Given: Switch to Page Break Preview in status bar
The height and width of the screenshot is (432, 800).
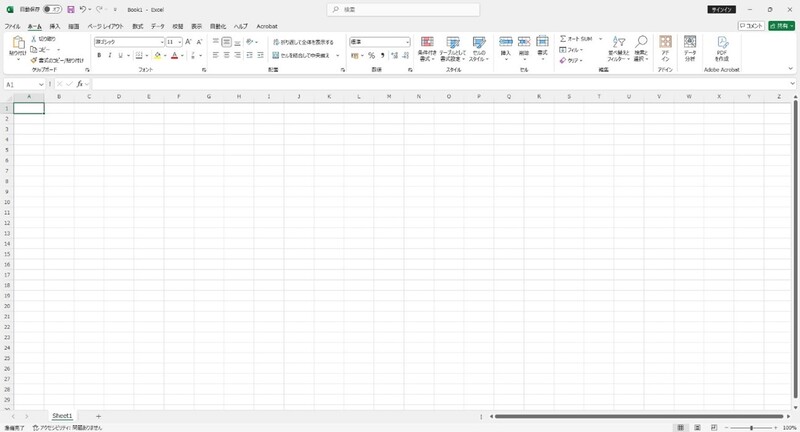Looking at the screenshot, I should tap(714, 427).
